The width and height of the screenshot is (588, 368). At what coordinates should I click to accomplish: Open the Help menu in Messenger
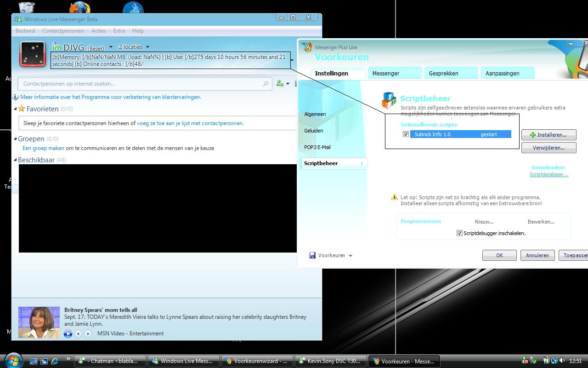click(138, 31)
